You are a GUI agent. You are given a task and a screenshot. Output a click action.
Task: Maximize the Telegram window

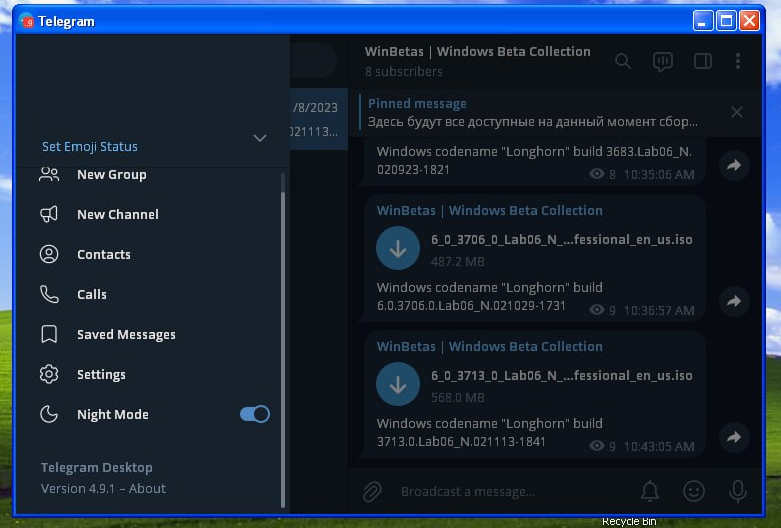[x=726, y=21]
